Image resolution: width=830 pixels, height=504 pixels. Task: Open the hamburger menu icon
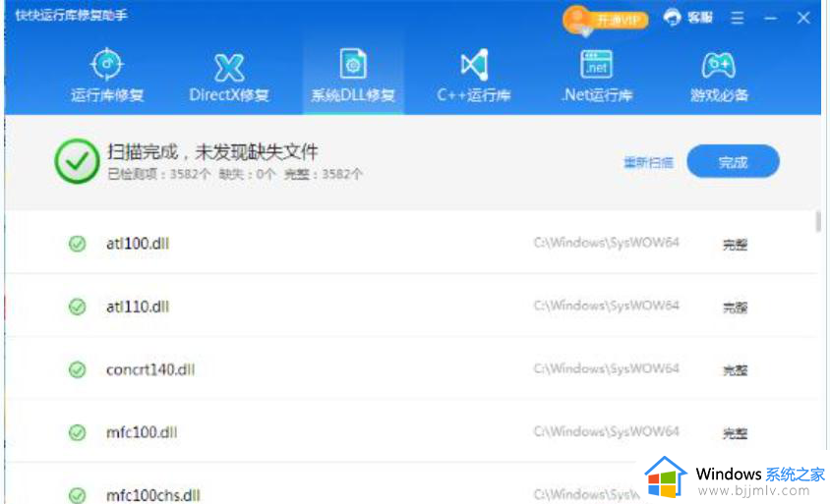tap(738, 18)
